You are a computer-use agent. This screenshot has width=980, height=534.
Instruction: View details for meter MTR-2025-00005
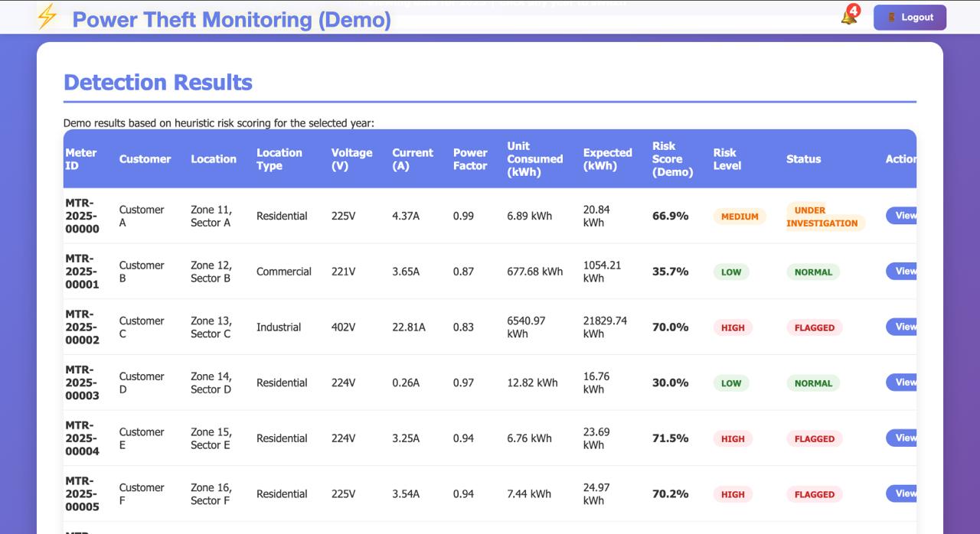(x=901, y=493)
